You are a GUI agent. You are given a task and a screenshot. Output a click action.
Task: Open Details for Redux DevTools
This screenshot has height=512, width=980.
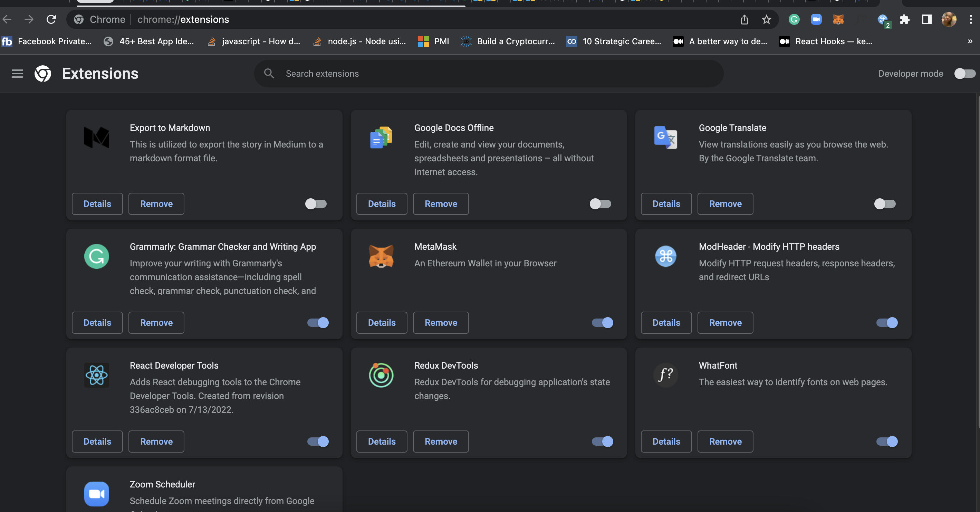(382, 441)
